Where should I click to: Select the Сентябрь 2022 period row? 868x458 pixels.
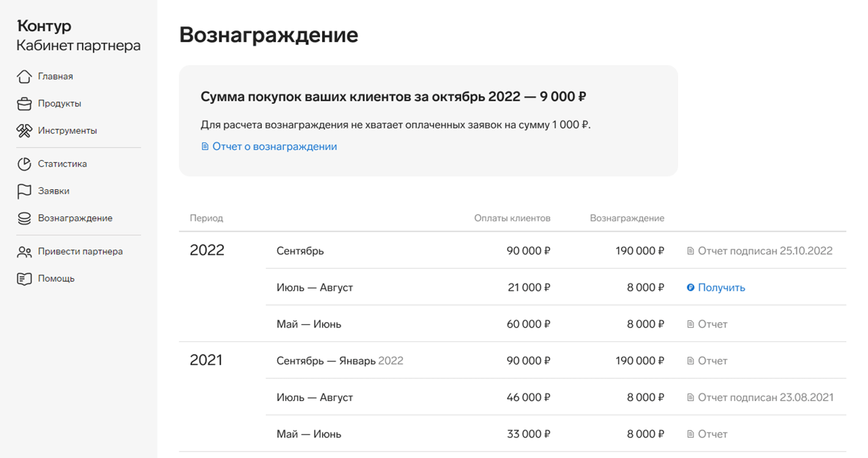300,251
